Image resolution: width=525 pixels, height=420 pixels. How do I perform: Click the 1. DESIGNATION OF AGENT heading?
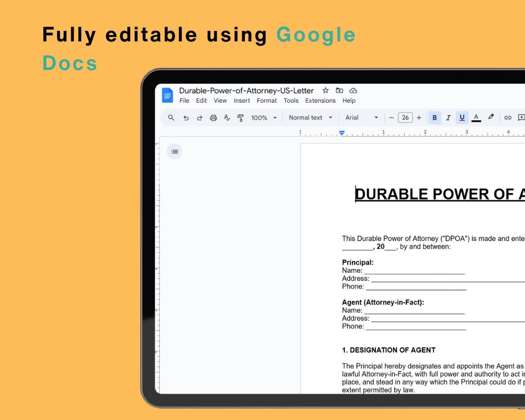pyautogui.click(x=389, y=350)
